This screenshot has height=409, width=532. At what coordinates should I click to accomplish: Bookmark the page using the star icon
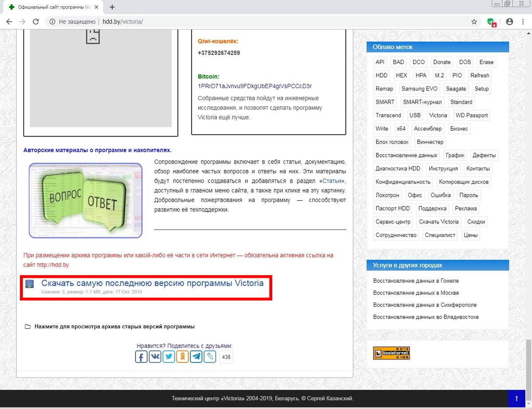[x=474, y=21]
